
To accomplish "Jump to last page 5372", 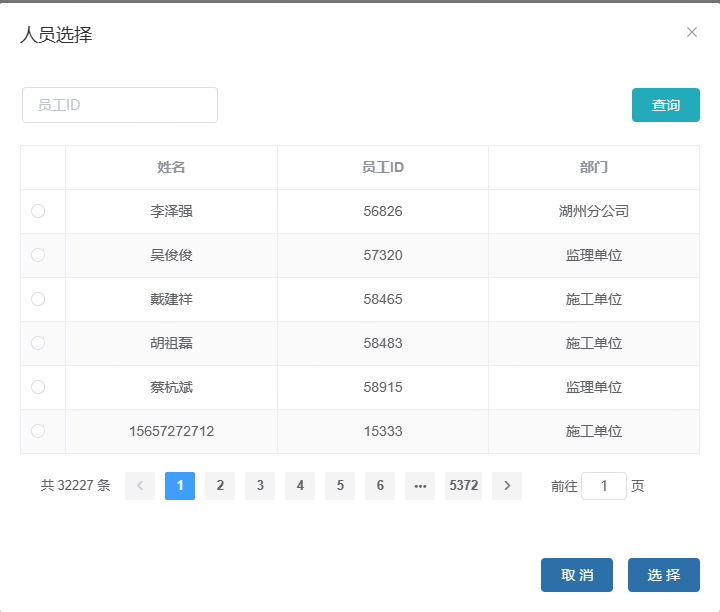I will coord(464,486).
